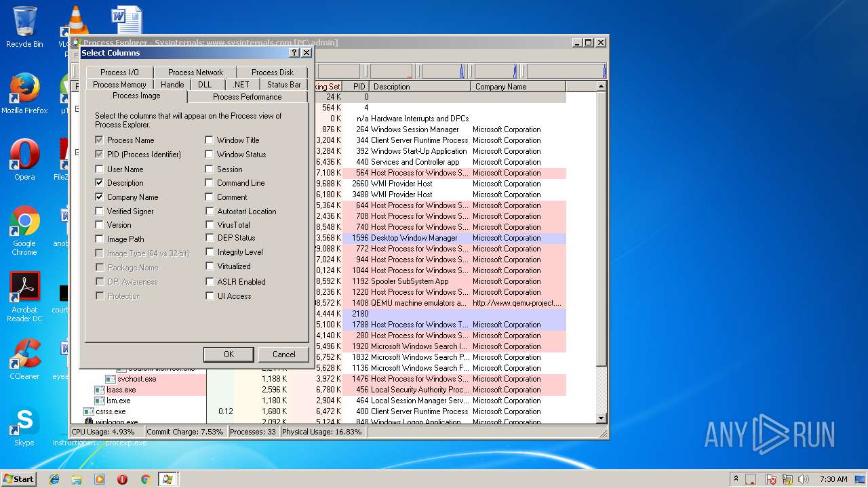Click Cancel in Select Columns dialog
This screenshot has width=868, height=488.
click(x=283, y=354)
